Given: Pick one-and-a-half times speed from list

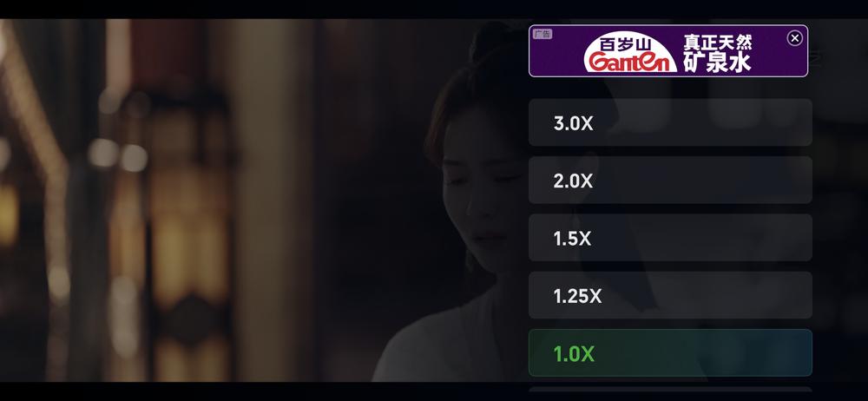Looking at the screenshot, I should [x=670, y=238].
